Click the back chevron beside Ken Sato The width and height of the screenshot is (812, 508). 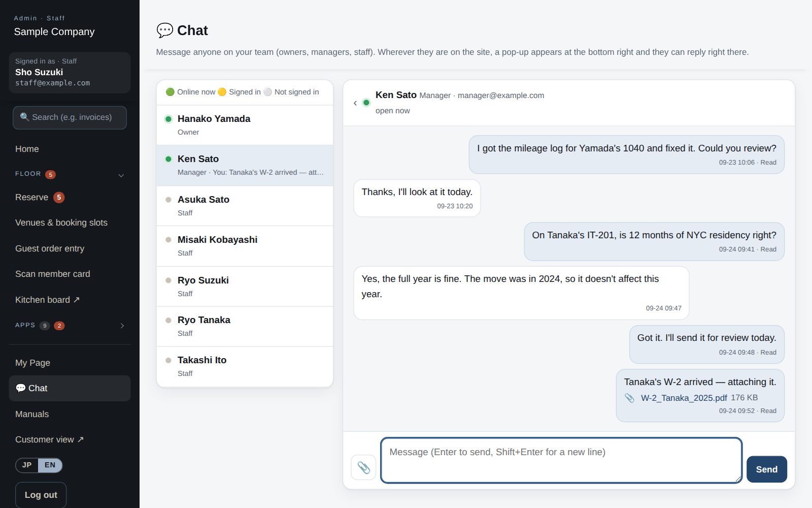[355, 103]
